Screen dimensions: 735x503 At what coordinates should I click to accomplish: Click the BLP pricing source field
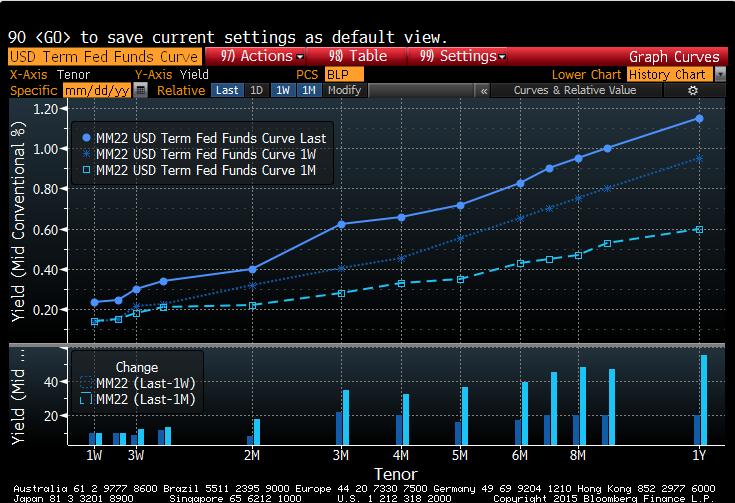point(344,75)
